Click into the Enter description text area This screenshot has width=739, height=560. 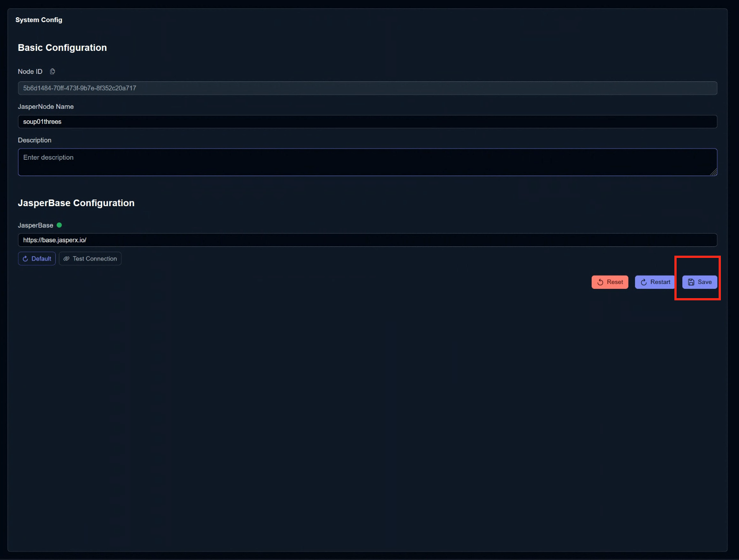click(x=367, y=162)
